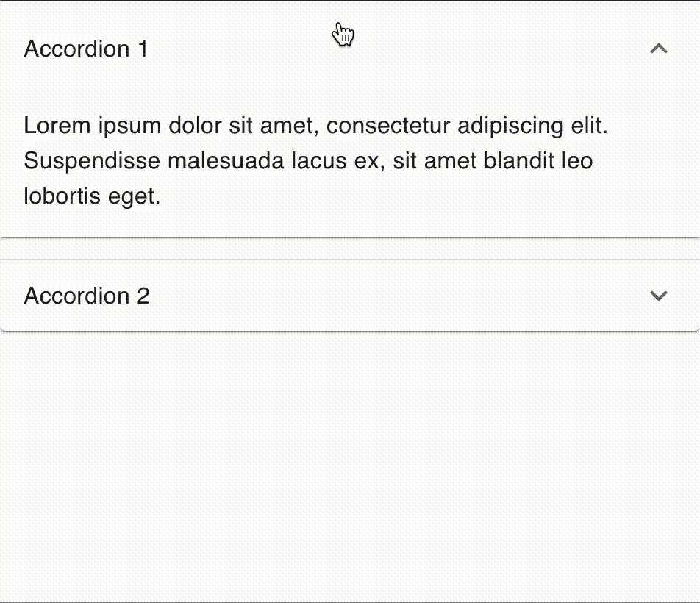
Task: Click the Accordion 2 header bar center
Action: [x=349, y=296]
